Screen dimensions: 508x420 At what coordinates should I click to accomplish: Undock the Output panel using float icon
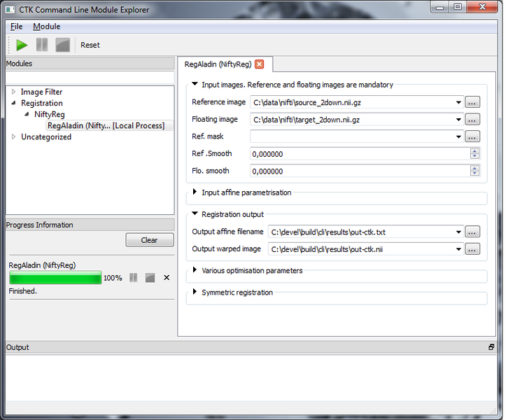click(491, 347)
